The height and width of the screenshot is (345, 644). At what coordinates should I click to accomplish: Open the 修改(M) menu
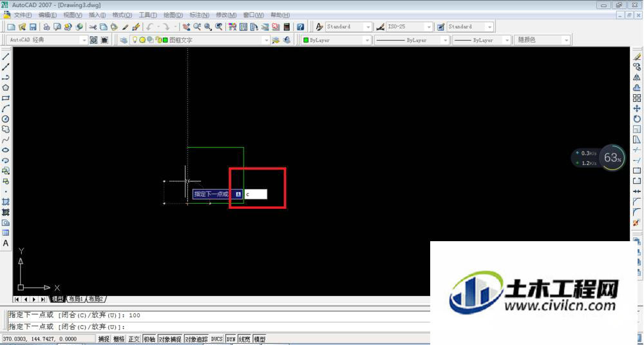pyautogui.click(x=226, y=15)
